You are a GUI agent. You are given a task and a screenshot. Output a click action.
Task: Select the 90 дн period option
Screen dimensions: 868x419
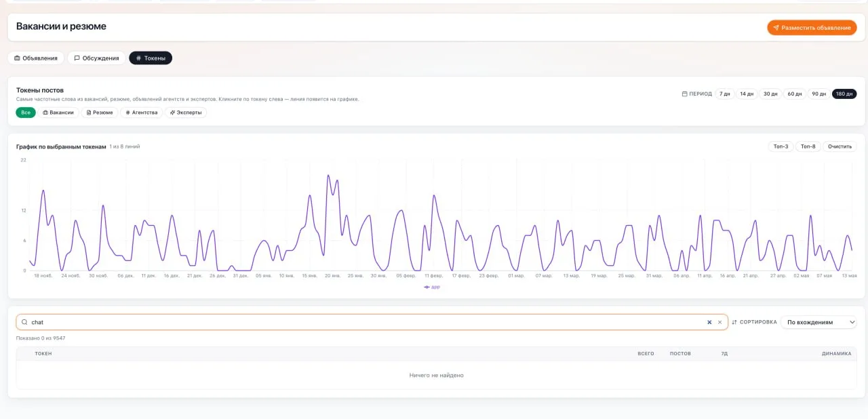coord(819,94)
